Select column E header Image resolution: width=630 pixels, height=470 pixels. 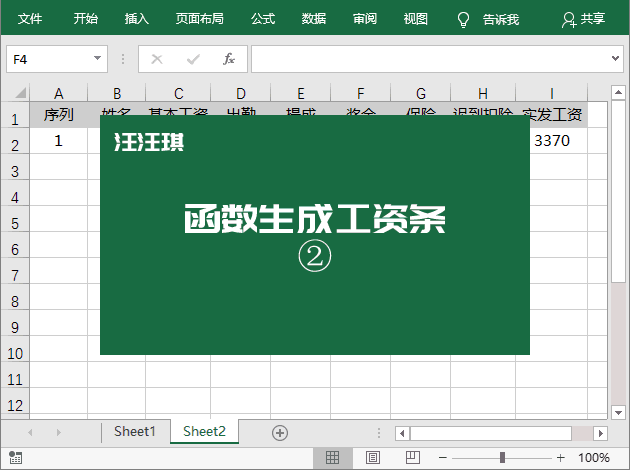[x=301, y=94]
